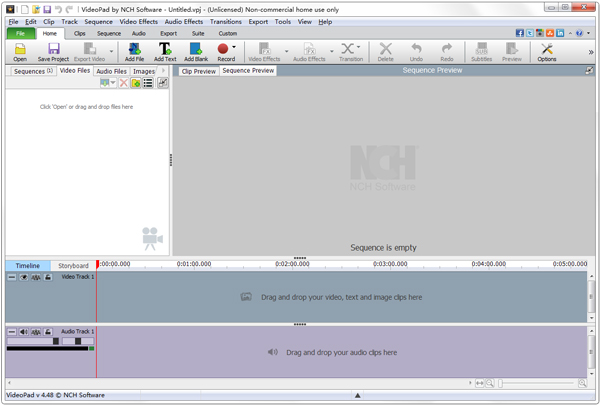Open the Sequences bin tab
This screenshot has width=600, height=405.
click(33, 71)
